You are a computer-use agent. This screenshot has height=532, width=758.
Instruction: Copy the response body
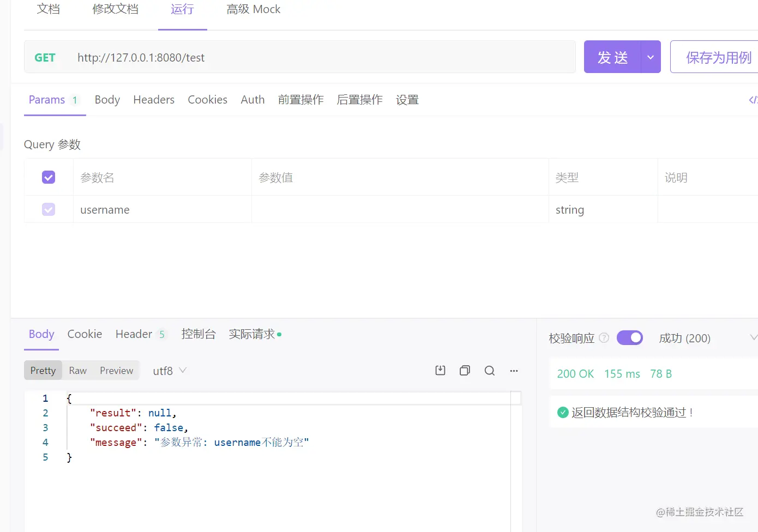465,371
